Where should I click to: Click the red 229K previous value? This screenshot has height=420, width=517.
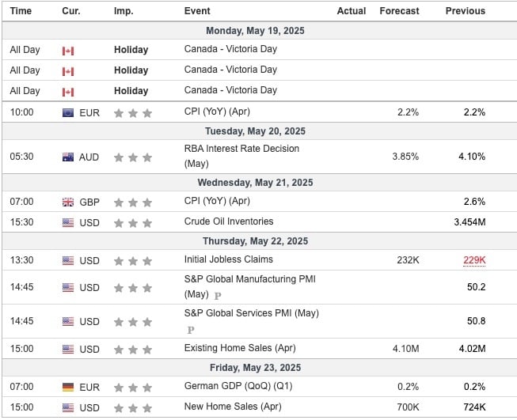pos(474,260)
